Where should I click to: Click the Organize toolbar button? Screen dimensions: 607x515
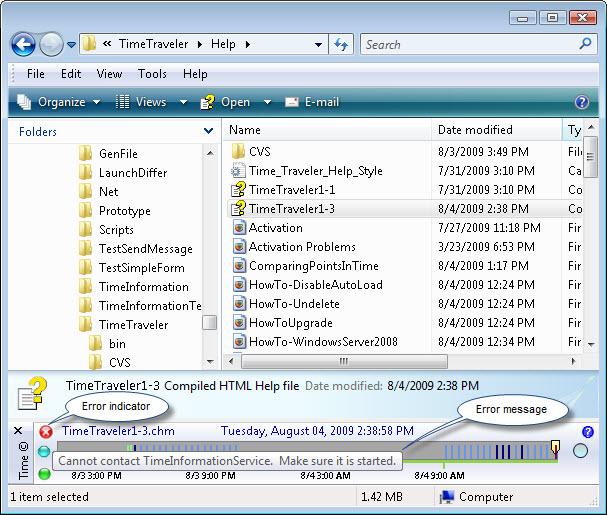tap(58, 102)
